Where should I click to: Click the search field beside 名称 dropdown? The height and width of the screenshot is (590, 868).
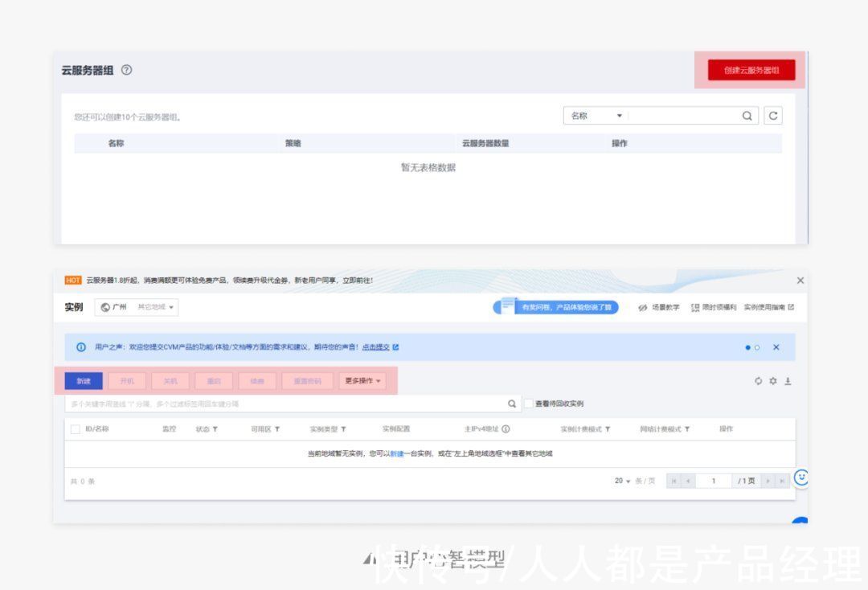683,116
